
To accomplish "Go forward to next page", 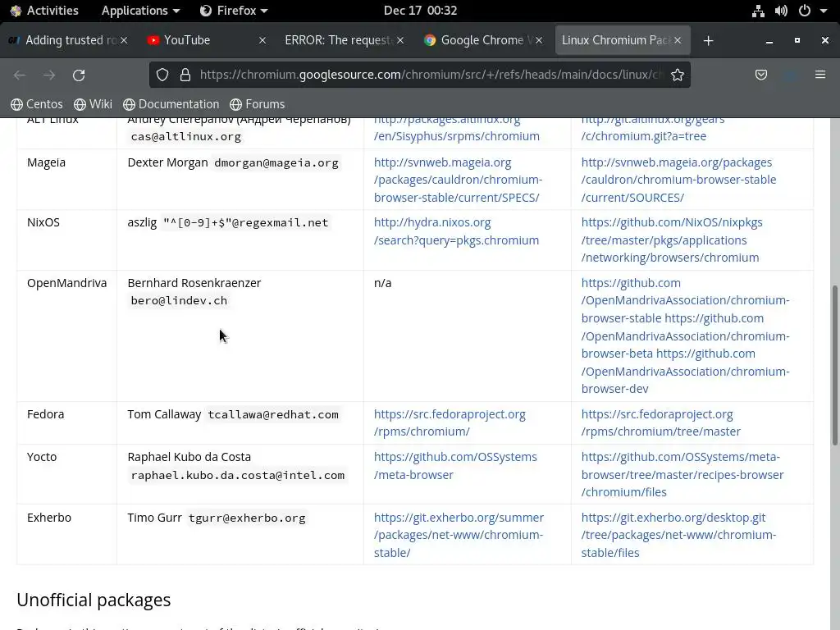I will coord(49,75).
